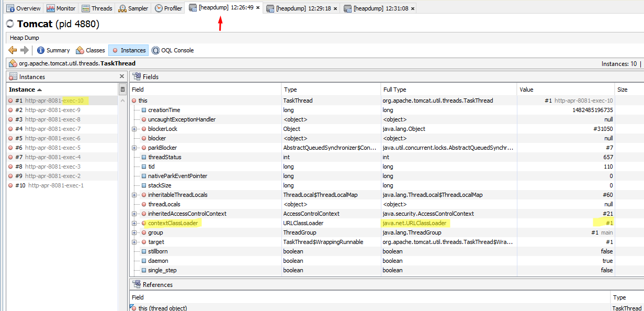The width and height of the screenshot is (644, 311).
Task: Click the #31050 blockerLock value
Action: coord(603,129)
